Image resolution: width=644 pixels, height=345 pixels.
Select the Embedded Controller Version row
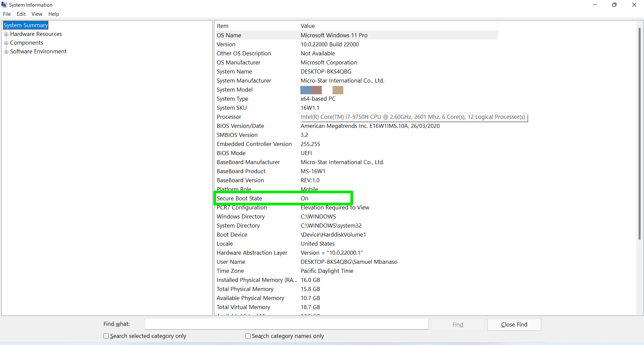point(356,144)
